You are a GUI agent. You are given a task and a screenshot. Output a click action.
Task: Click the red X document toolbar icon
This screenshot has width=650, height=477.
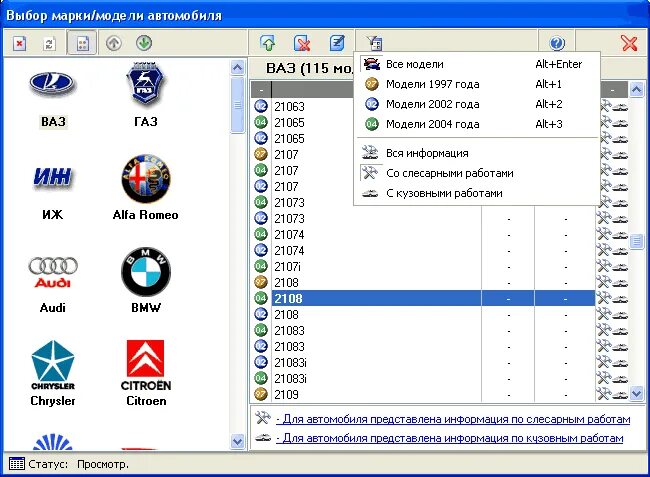coord(19,43)
